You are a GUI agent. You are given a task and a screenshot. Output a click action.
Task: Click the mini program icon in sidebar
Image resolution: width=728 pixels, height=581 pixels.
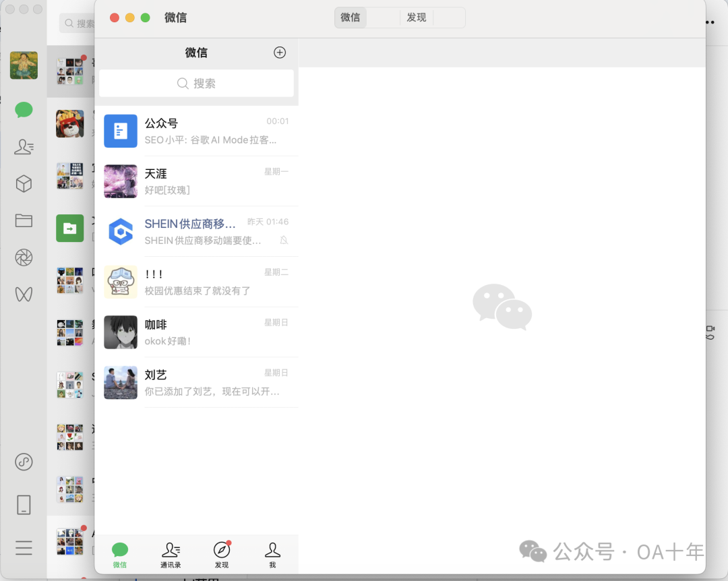point(24,462)
